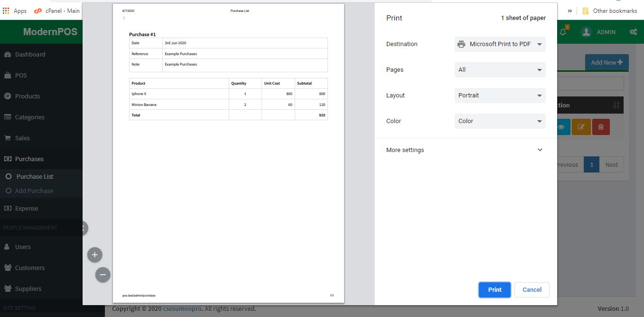Cancel the print dialog
Image resolution: width=644 pixels, height=317 pixels.
click(532, 290)
